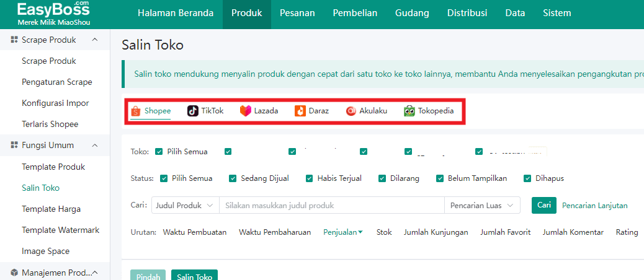The height and width of the screenshot is (280, 644).
Task: Select the Shopee platform tab
Action: click(151, 111)
